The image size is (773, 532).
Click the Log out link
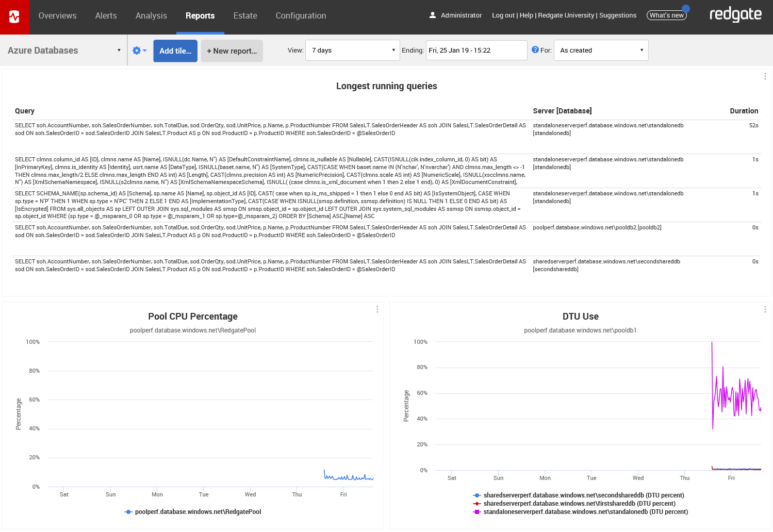pyautogui.click(x=503, y=15)
